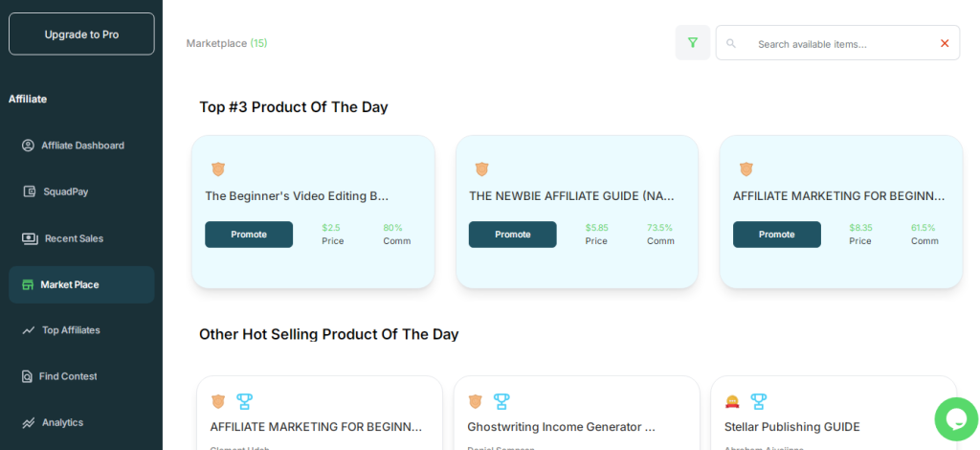
Task: Click the Upgrade to Pro button
Action: pos(81,34)
